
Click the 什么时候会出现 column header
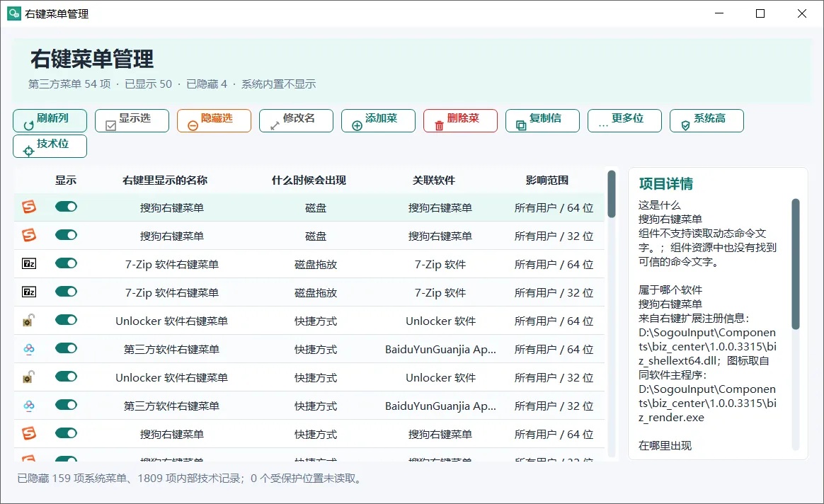[309, 181]
